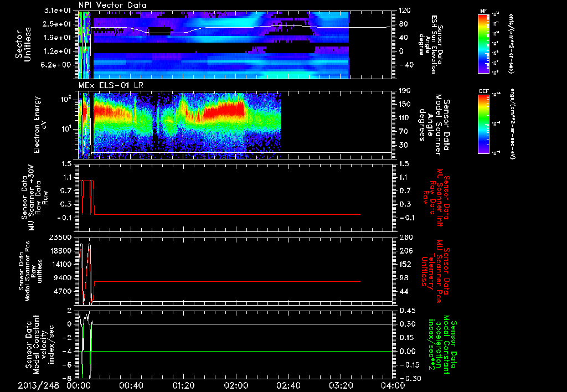Click the "0.45" acceleration tick value
The image size is (567, 392).
pyautogui.click(x=407, y=311)
